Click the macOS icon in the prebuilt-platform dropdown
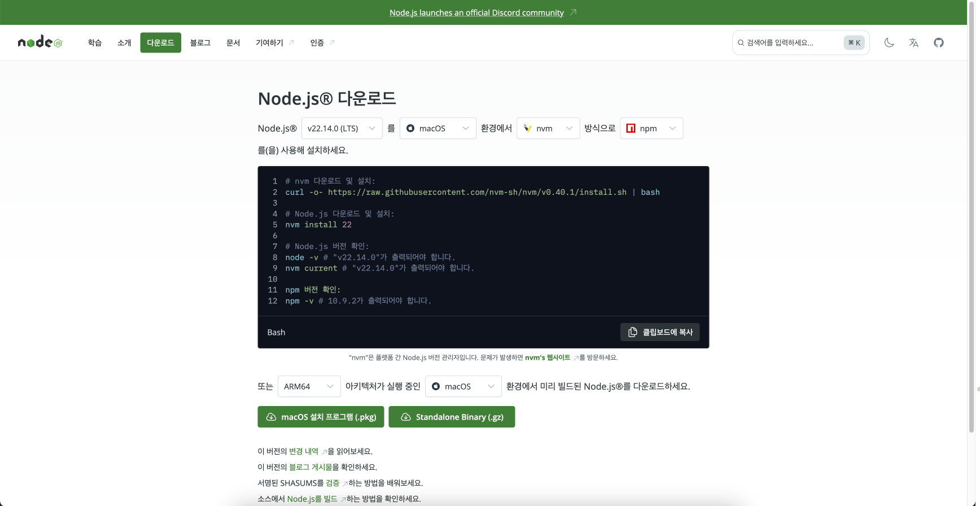 [x=436, y=386]
